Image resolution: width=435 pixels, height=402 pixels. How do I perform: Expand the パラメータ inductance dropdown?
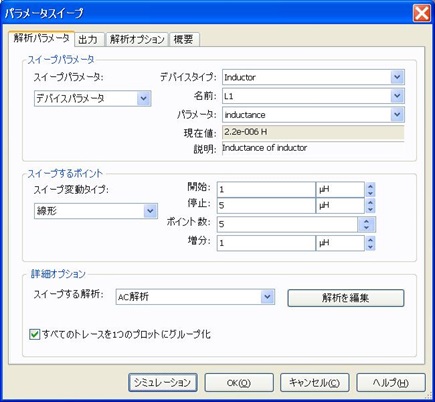coord(313,115)
